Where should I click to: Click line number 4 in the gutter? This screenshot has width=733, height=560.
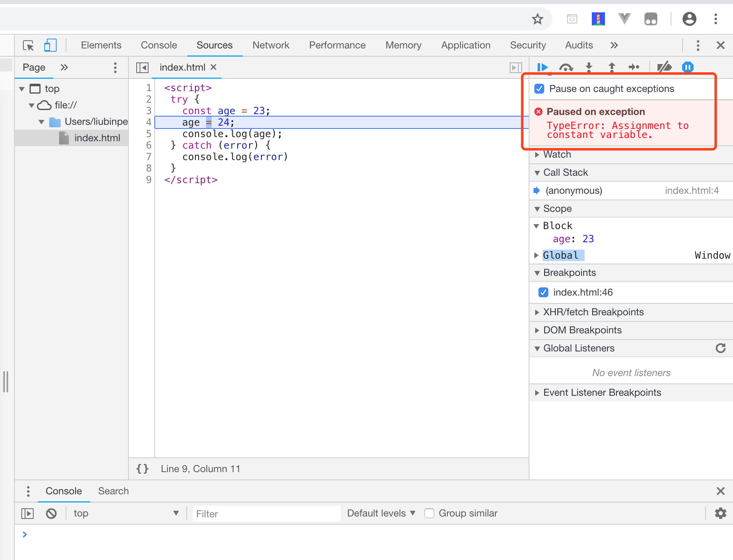point(149,122)
